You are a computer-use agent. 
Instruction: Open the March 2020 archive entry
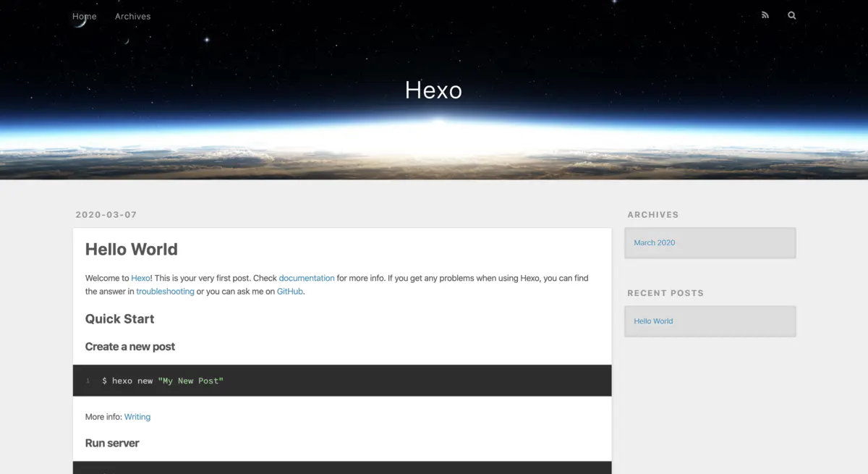tap(655, 242)
